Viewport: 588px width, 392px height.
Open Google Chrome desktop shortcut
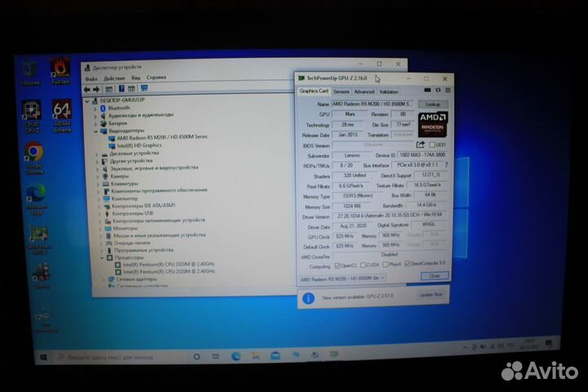34,158
